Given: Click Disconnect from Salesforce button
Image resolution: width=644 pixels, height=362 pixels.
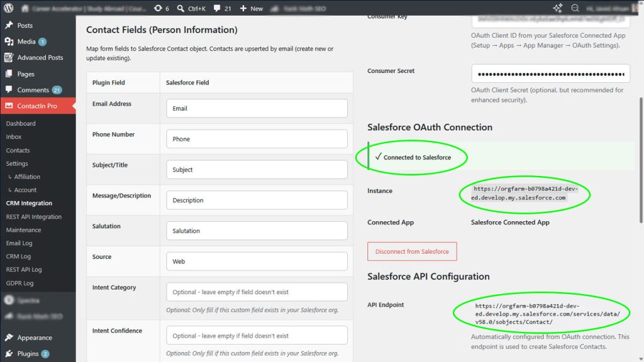Looking at the screenshot, I should pyautogui.click(x=412, y=251).
